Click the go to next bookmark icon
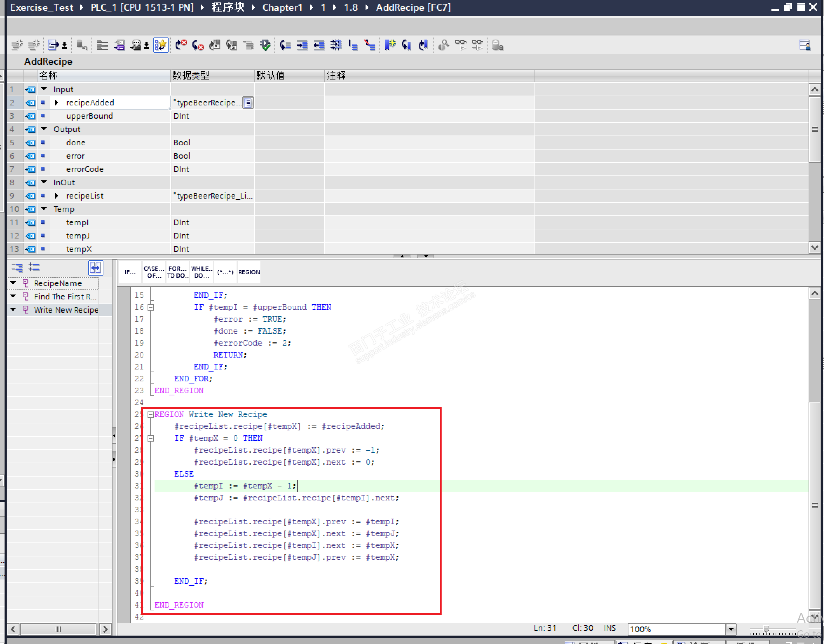 point(406,46)
